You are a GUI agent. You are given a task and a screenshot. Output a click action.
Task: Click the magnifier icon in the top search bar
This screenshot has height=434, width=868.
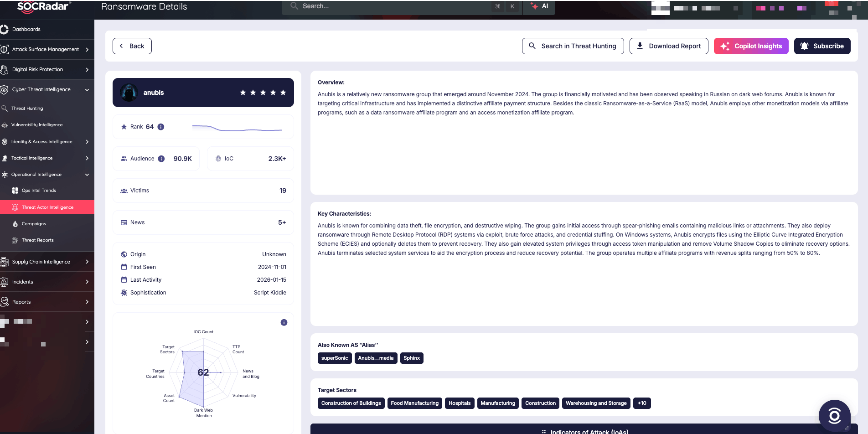(294, 6)
